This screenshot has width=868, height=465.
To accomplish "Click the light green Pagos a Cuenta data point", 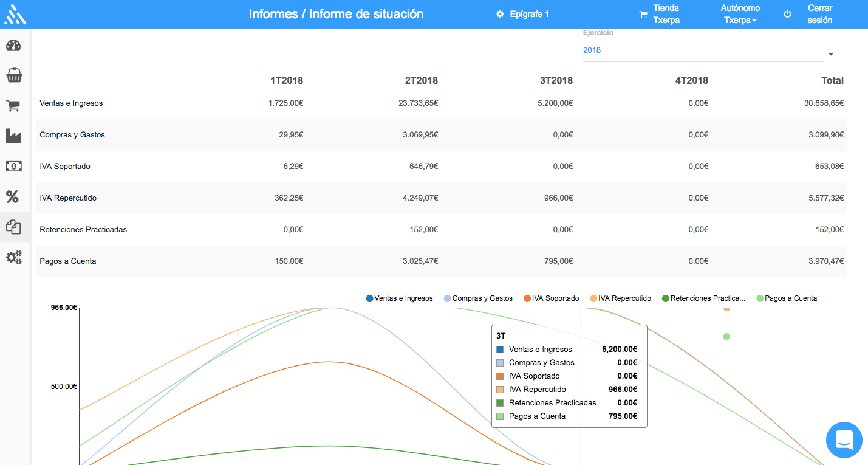I will [726, 336].
